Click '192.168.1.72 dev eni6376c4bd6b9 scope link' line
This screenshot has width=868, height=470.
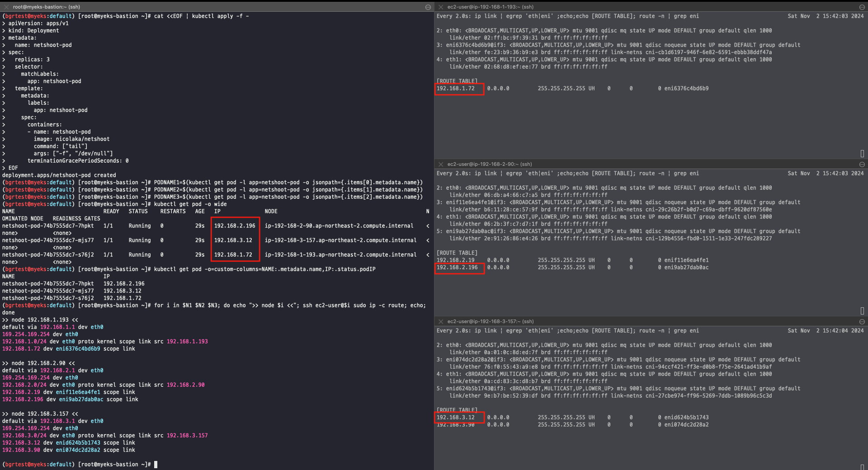(69, 348)
